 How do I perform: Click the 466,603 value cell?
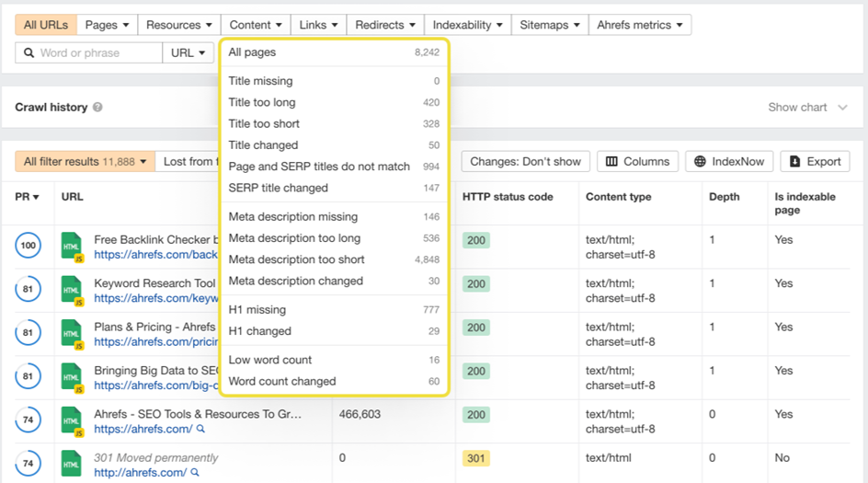coord(360,414)
